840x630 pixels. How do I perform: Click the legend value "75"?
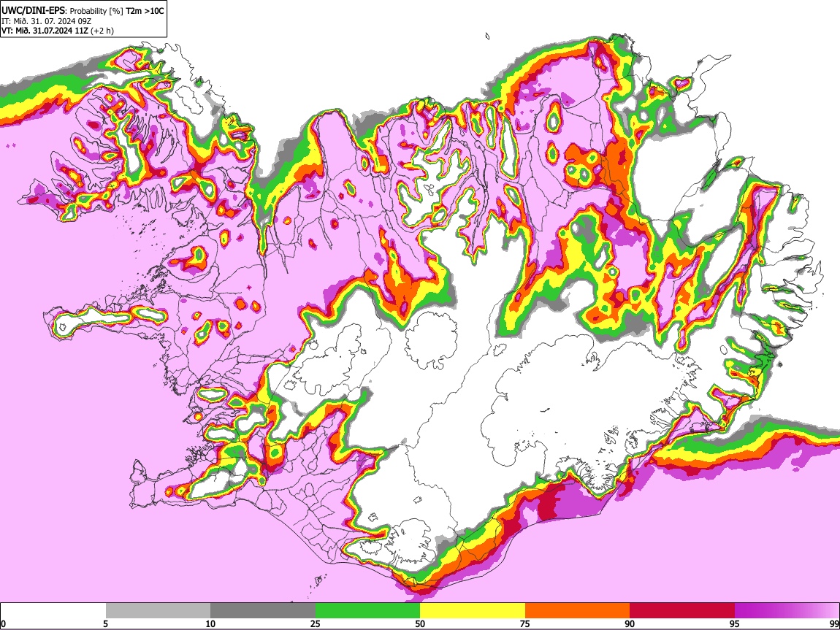(x=525, y=623)
